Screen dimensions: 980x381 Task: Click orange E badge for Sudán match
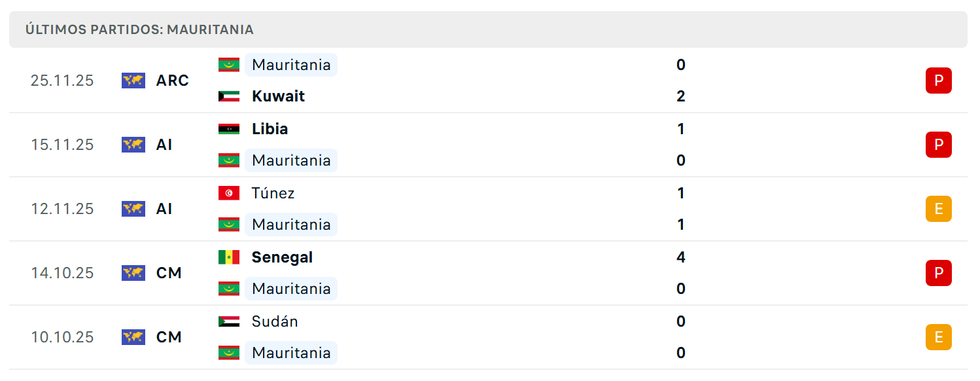pos(938,337)
